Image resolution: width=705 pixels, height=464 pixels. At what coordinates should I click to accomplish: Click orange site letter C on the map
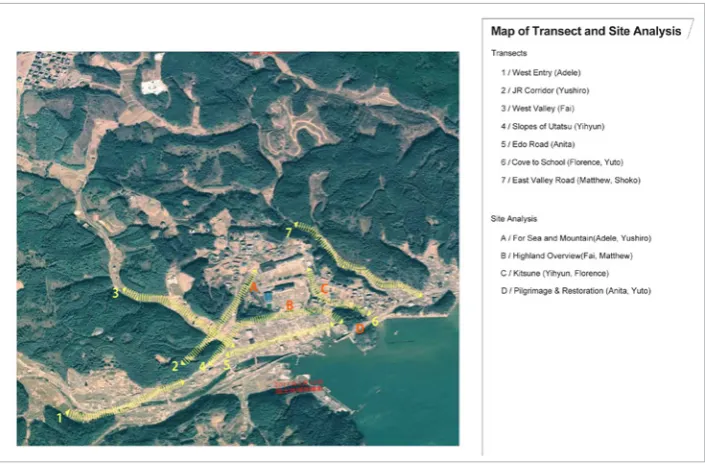[324, 289]
